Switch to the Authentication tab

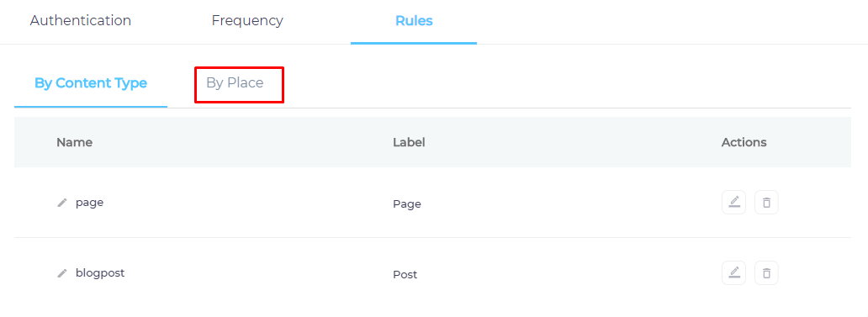point(80,21)
